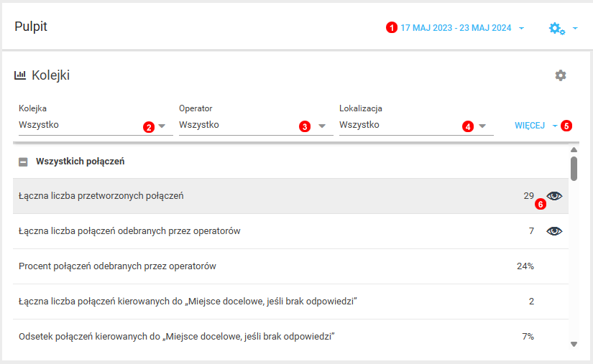The height and width of the screenshot is (364, 593).
Task: Select the row Odsetek połączeń kierowanych do Miejsce docelowe
Action: tap(290, 337)
